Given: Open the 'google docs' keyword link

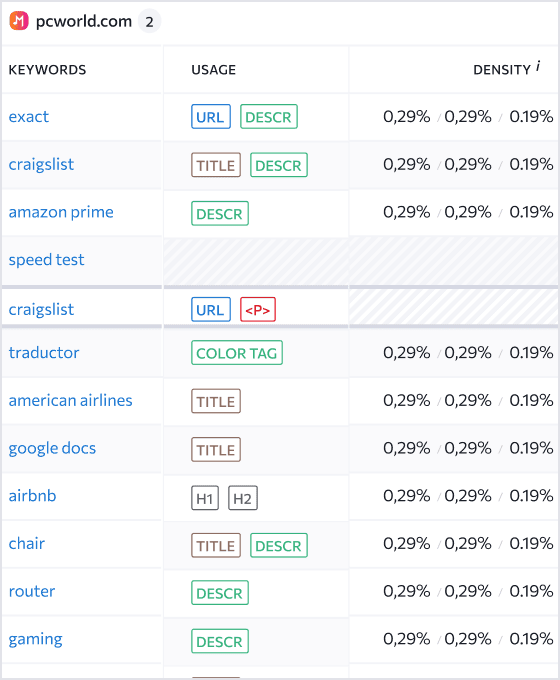Looking at the screenshot, I should tap(52, 448).
